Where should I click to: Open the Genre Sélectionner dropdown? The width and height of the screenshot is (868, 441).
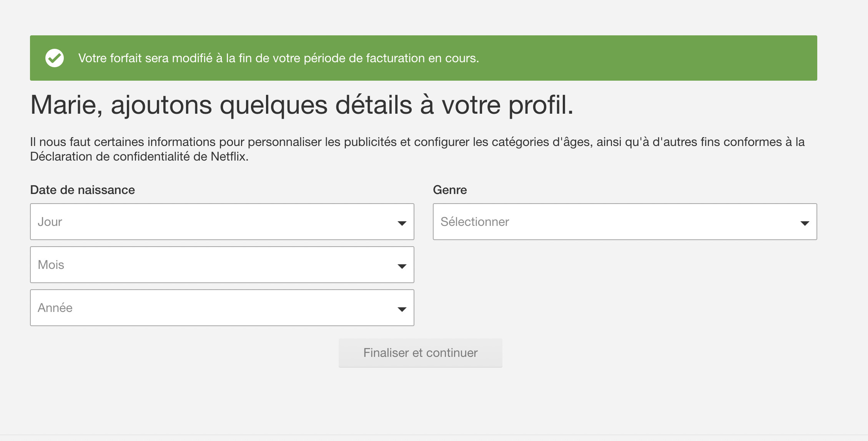[625, 222]
